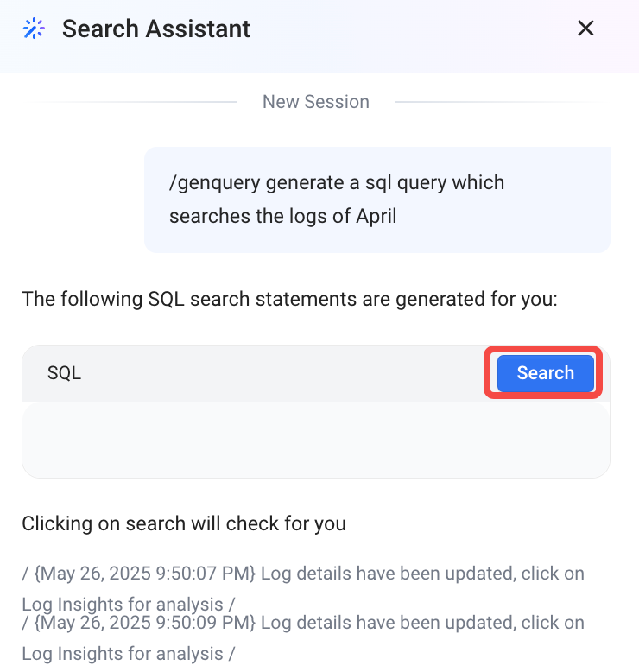This screenshot has width=639, height=672.
Task: Close the Search Assistant panel
Action: tap(585, 29)
